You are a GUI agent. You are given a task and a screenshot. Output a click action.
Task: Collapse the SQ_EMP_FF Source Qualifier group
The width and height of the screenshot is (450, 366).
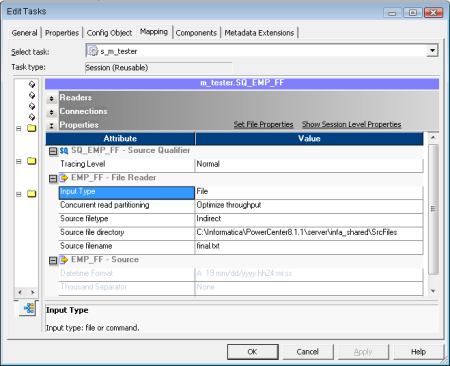pos(53,151)
